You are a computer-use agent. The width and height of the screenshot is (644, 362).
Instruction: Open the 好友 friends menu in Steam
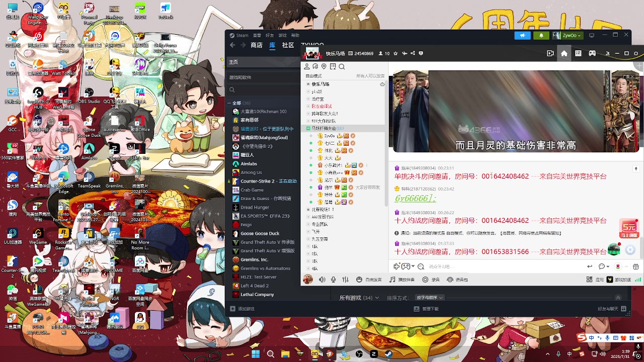270,35
